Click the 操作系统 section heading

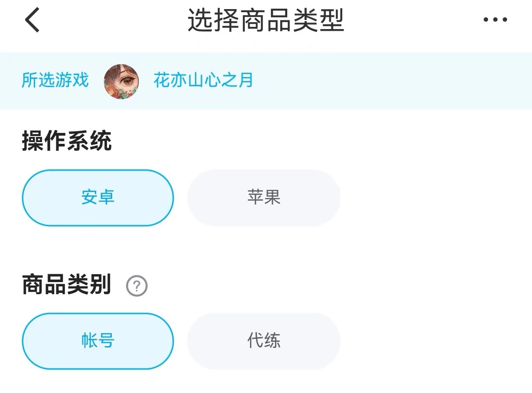coord(67,142)
